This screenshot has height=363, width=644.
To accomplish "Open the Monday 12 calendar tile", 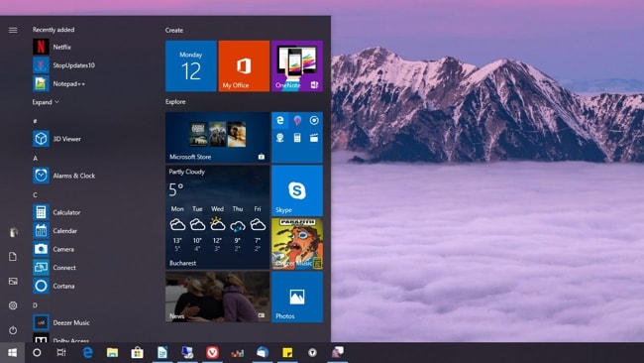I will point(191,65).
